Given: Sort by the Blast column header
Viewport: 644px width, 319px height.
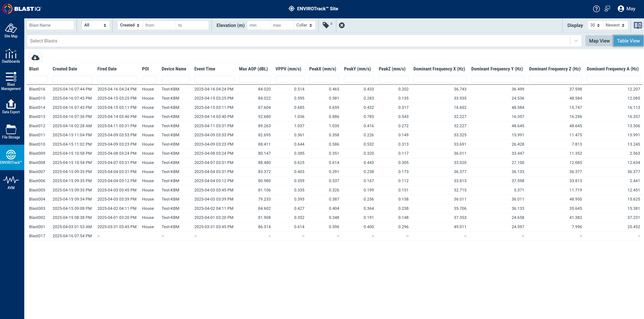Looking at the screenshot, I should pyautogui.click(x=34, y=69).
